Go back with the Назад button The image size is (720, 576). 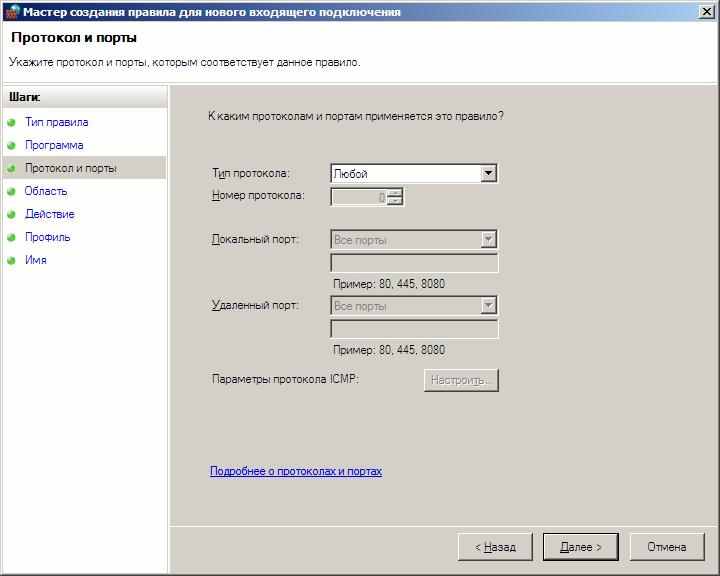pyautogui.click(x=495, y=547)
